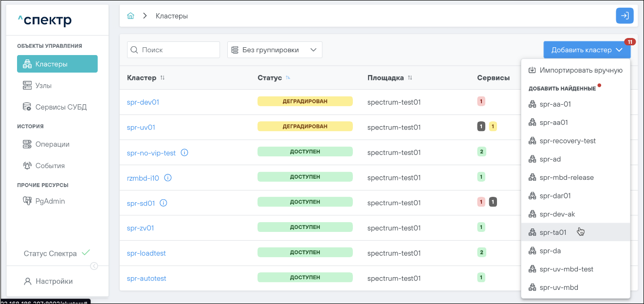The height and width of the screenshot is (304, 644).
Task: Open info icon next to spr-no-vip-test
Action: pyautogui.click(x=184, y=152)
